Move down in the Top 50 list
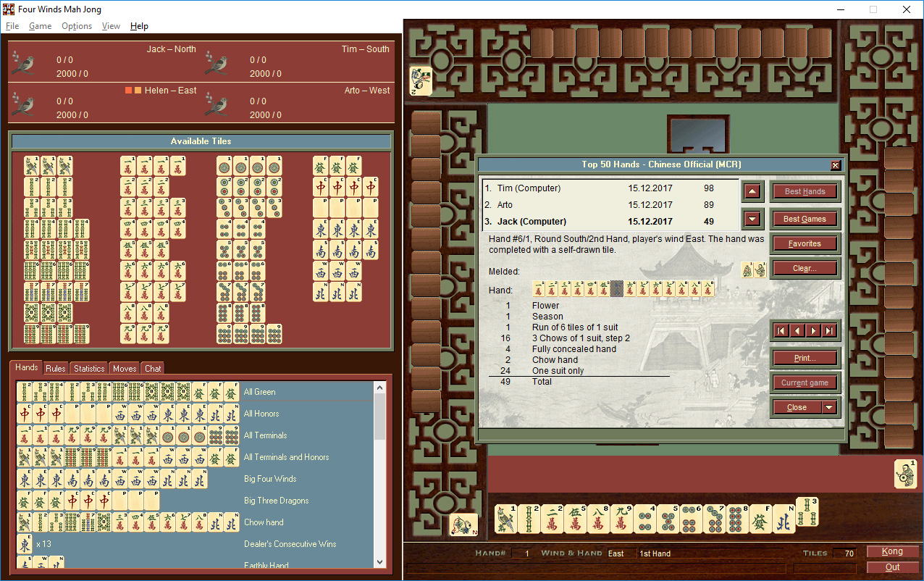 point(753,219)
